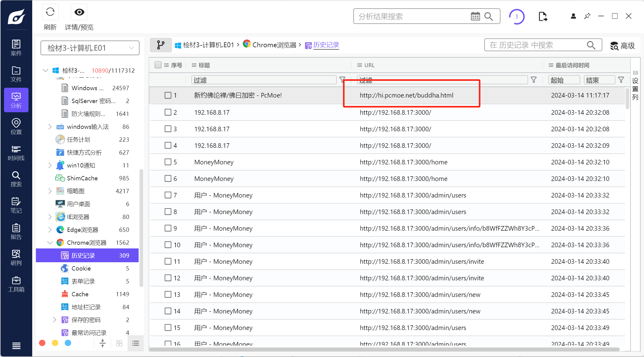The height and width of the screenshot is (357, 644).
Task: Click the URL column filter funnel icon
Action: (534, 80)
